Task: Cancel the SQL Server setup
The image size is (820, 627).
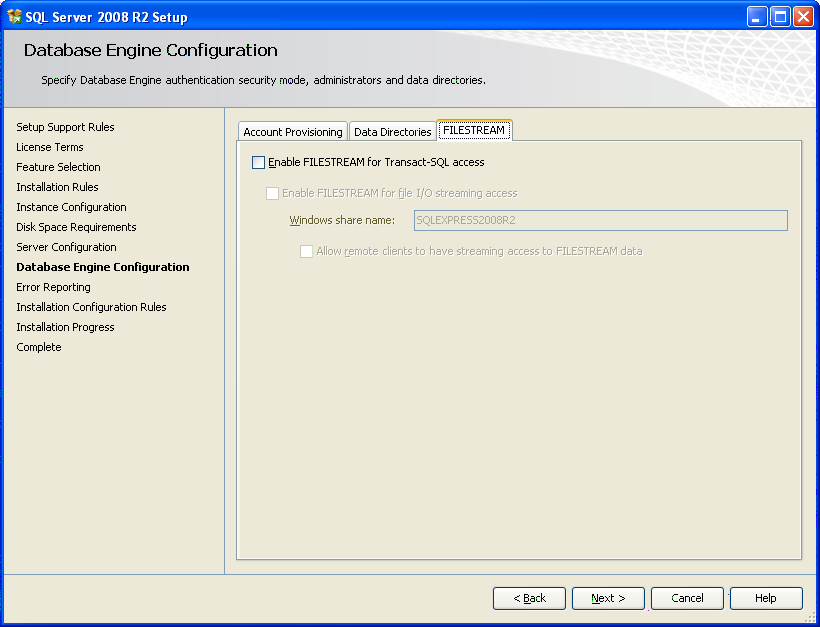Action: [x=687, y=598]
